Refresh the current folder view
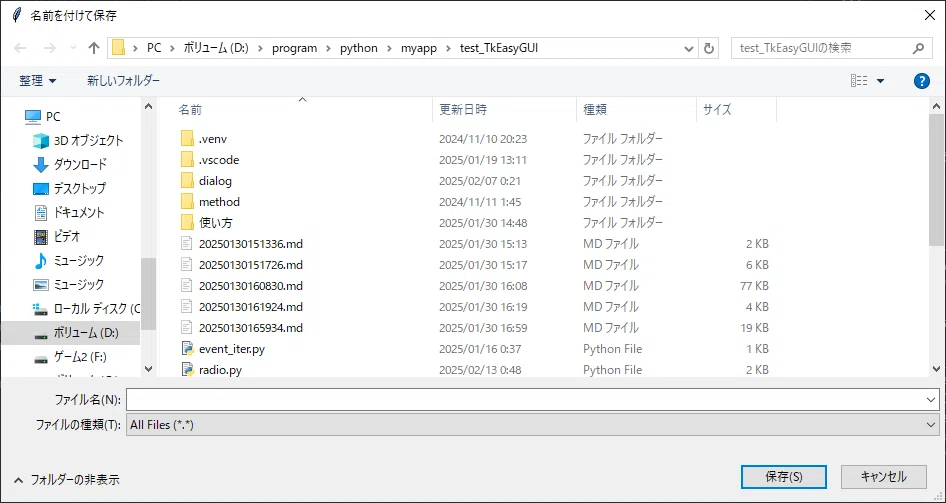The width and height of the screenshot is (946, 503). click(x=709, y=48)
